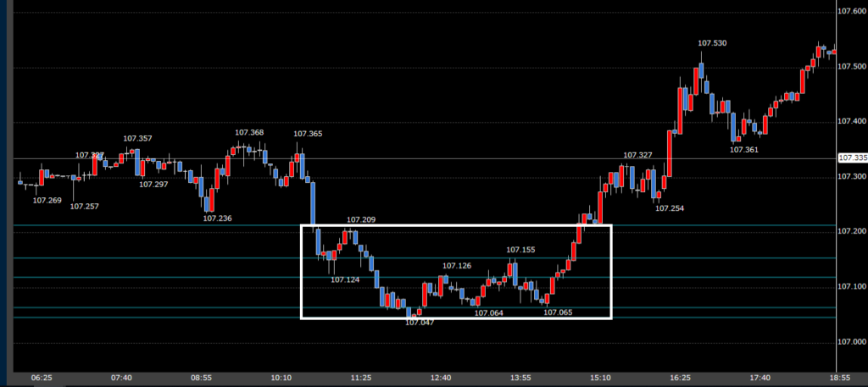Click the 08:55 time axis label
Image resolution: width=868 pixels, height=387 pixels.
202,379
